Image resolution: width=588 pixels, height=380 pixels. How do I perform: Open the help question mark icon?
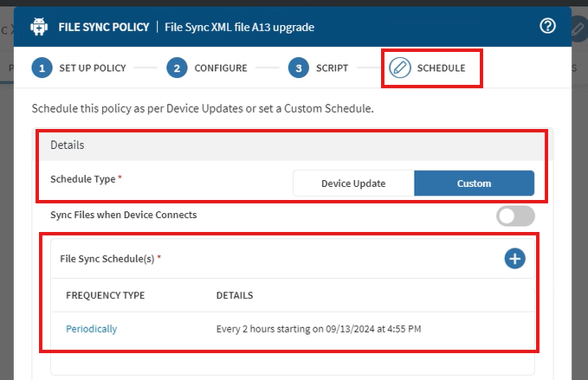coord(547,26)
